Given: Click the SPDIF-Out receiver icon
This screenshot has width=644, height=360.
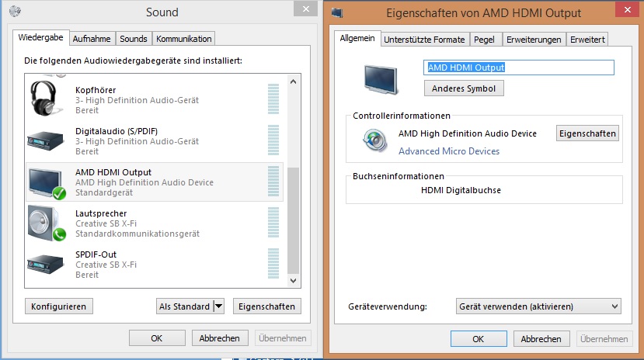Looking at the screenshot, I should [x=46, y=265].
